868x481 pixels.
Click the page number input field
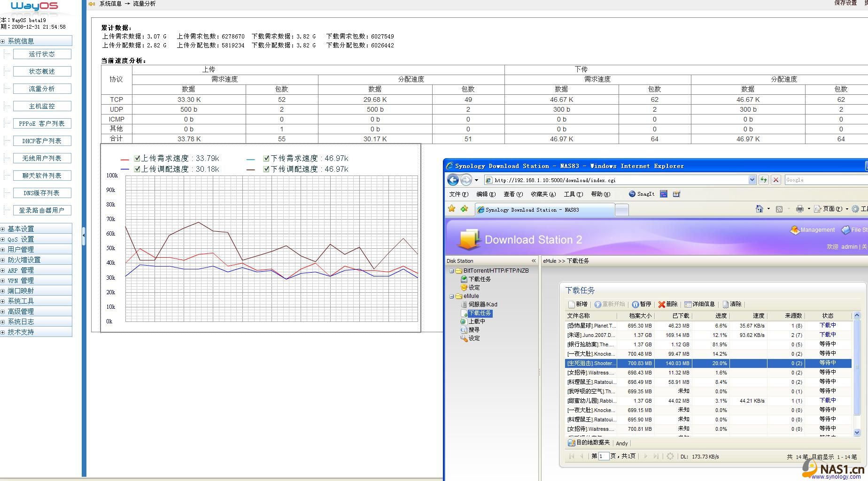point(604,456)
